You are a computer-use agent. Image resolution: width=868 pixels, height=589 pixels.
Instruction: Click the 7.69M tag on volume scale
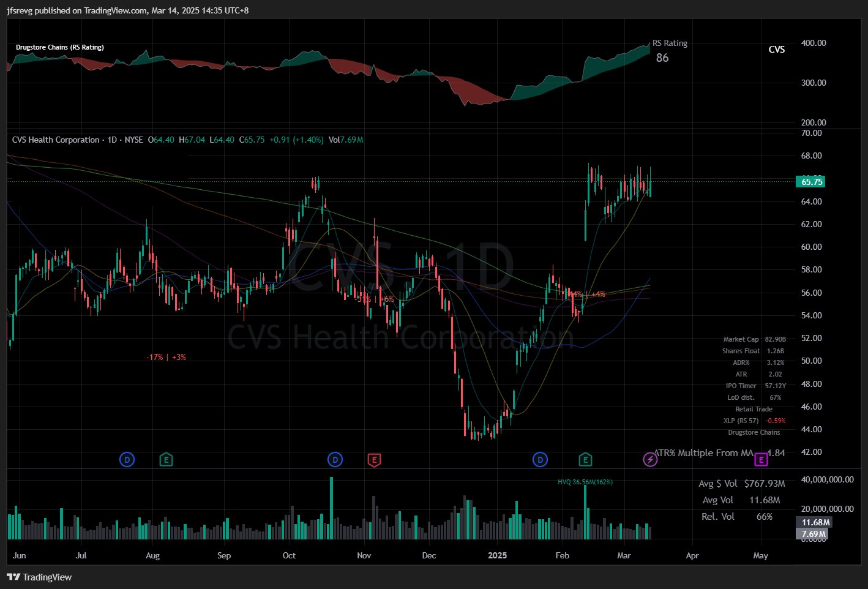coord(813,534)
